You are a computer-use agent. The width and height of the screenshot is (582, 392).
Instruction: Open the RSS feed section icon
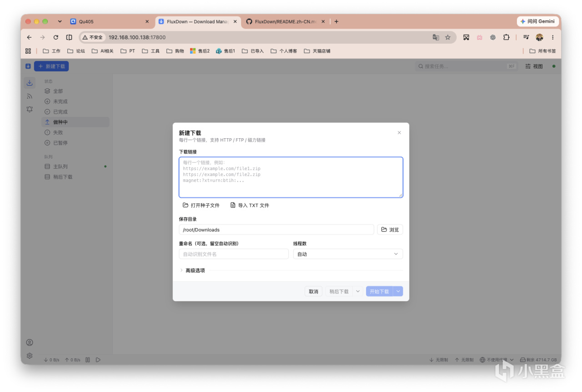pyautogui.click(x=30, y=96)
